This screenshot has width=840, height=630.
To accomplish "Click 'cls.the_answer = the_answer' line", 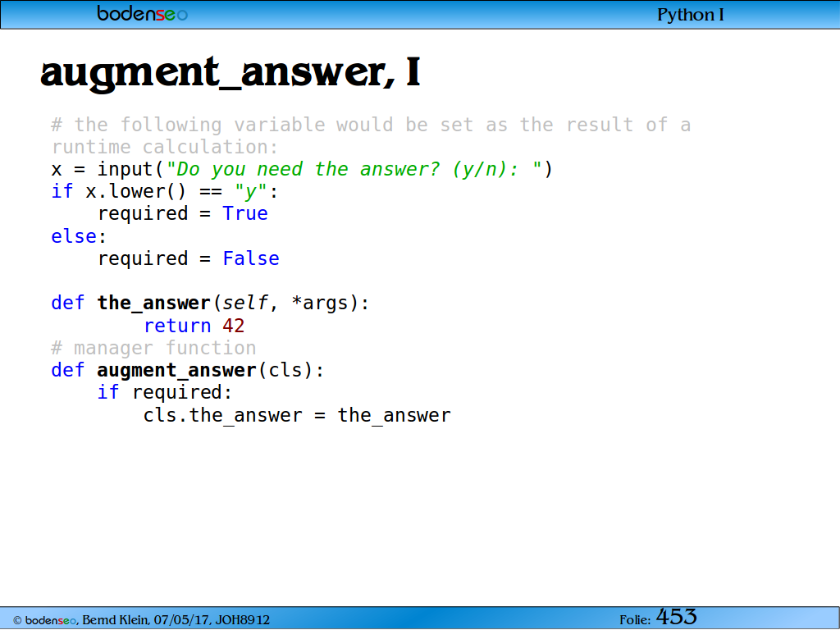I will click(x=297, y=415).
